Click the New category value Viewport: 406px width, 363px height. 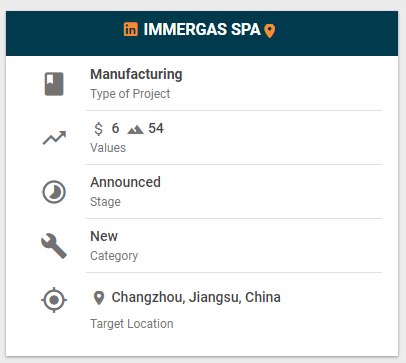click(x=104, y=236)
